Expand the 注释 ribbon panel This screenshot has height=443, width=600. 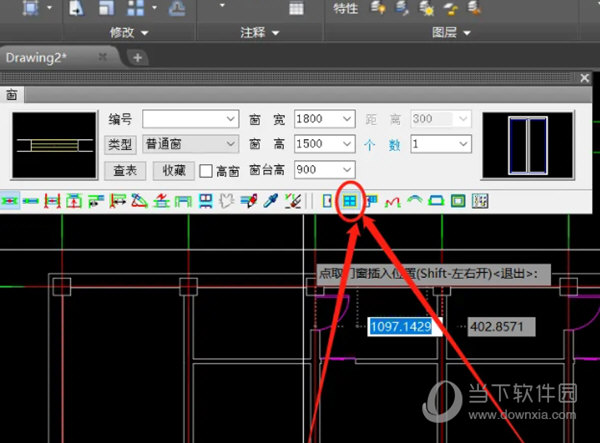pyautogui.click(x=259, y=33)
